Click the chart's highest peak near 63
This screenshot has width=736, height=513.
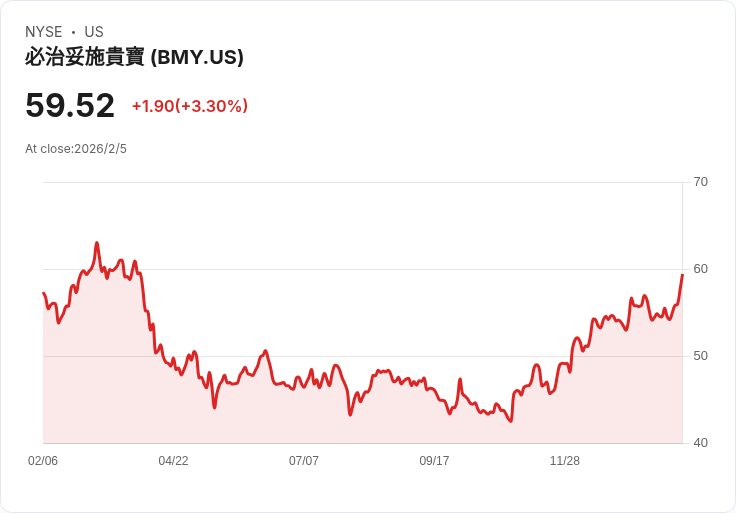(x=97, y=243)
